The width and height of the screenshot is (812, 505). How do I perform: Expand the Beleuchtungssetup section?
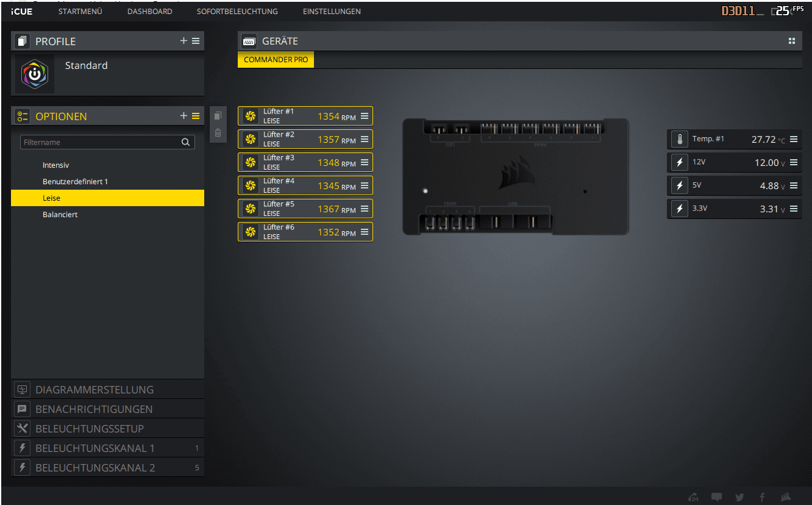click(107, 429)
